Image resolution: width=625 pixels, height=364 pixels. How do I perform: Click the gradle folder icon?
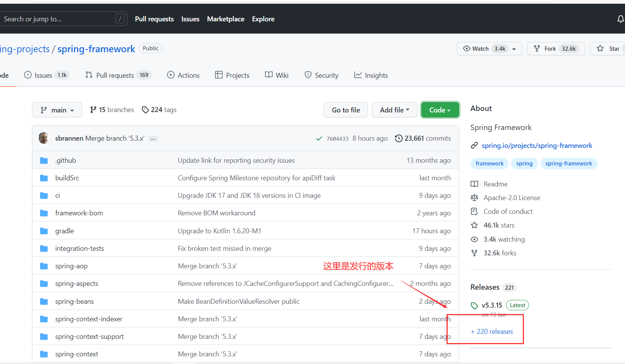tap(44, 231)
